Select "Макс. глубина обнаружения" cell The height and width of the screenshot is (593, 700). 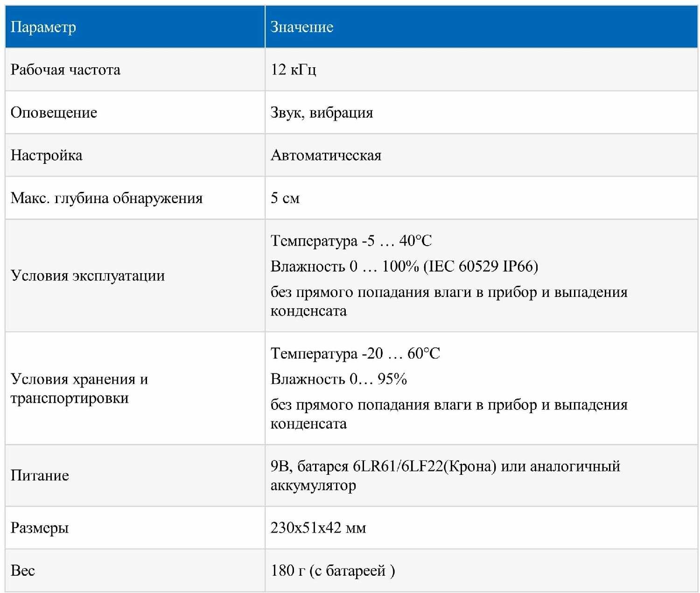click(106, 198)
